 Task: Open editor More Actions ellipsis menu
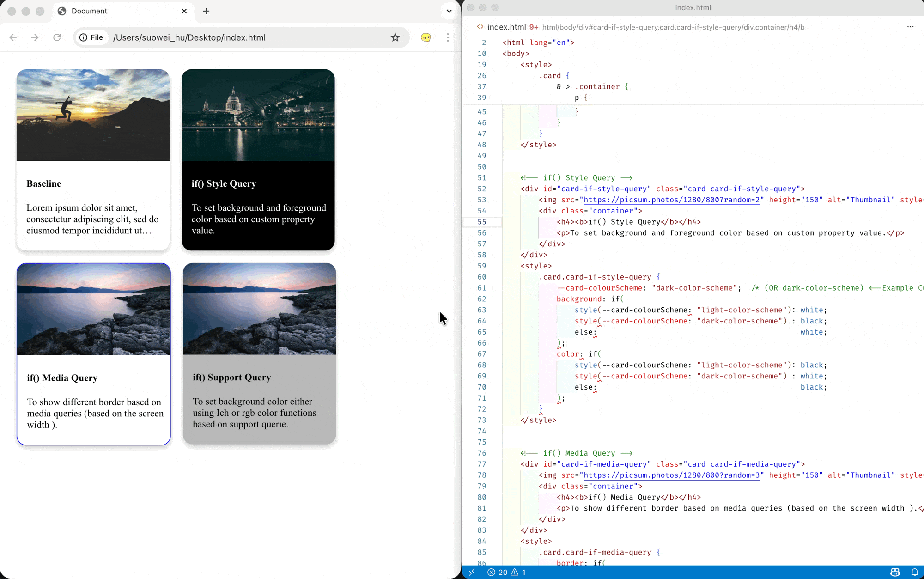(x=910, y=27)
